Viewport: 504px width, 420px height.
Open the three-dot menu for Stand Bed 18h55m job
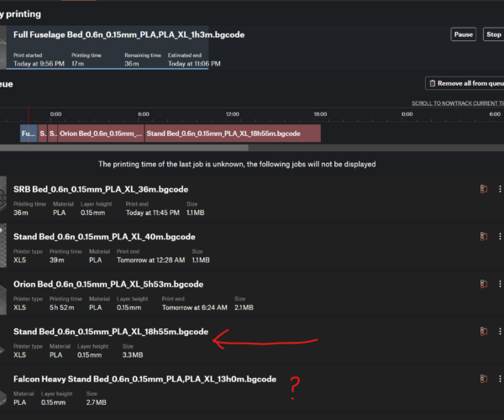(x=500, y=331)
